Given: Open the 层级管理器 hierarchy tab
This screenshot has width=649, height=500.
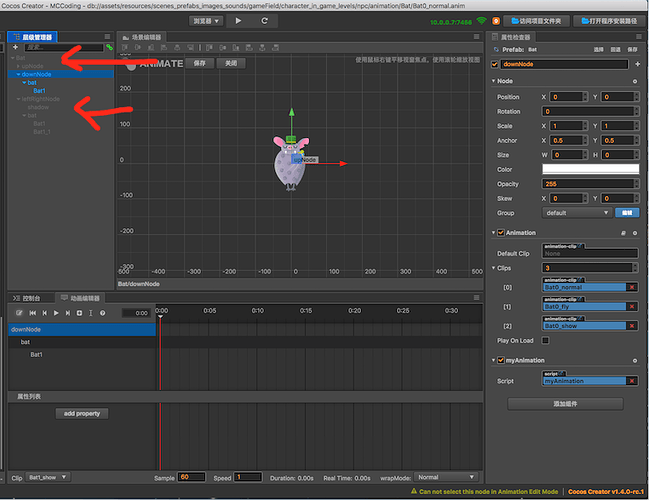Looking at the screenshot, I should click(32, 37).
